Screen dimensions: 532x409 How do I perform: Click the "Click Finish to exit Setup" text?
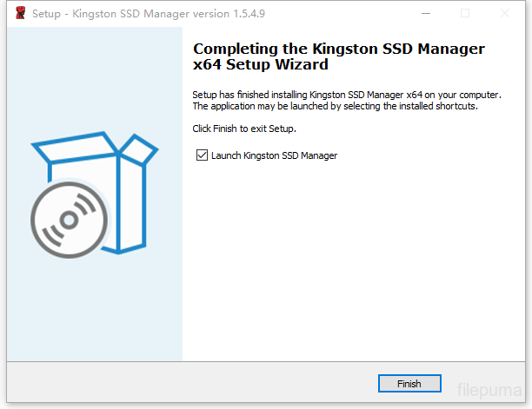coord(244,129)
